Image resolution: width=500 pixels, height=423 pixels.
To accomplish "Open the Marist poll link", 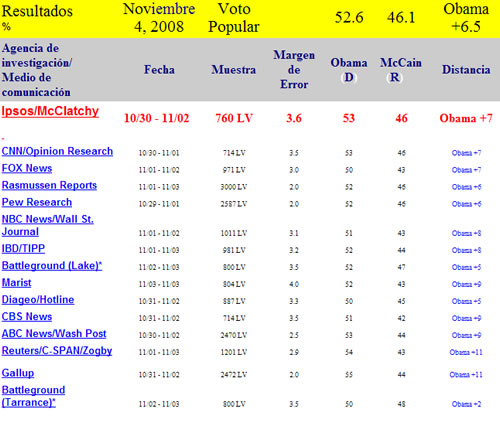I will click(16, 283).
